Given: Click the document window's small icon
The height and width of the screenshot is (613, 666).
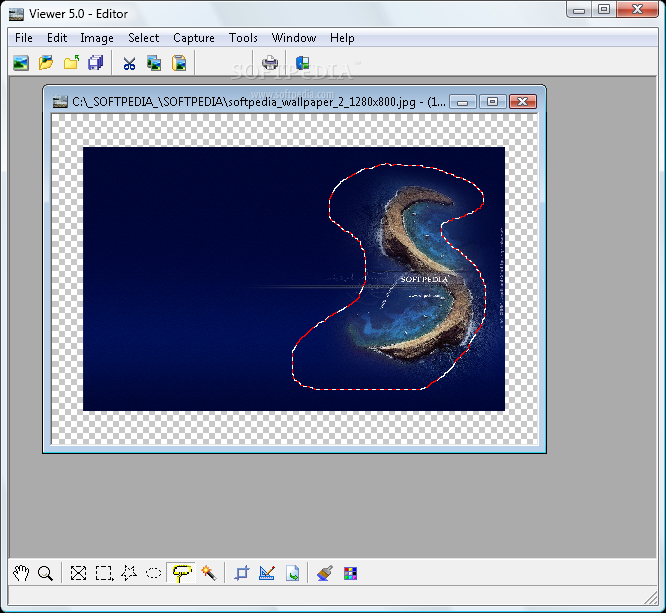Looking at the screenshot, I should pyautogui.click(x=60, y=102).
